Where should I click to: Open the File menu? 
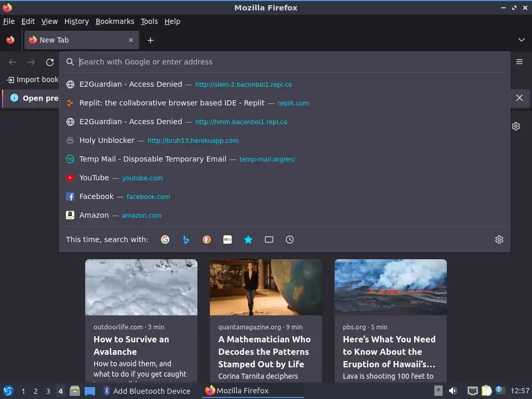[x=9, y=21]
